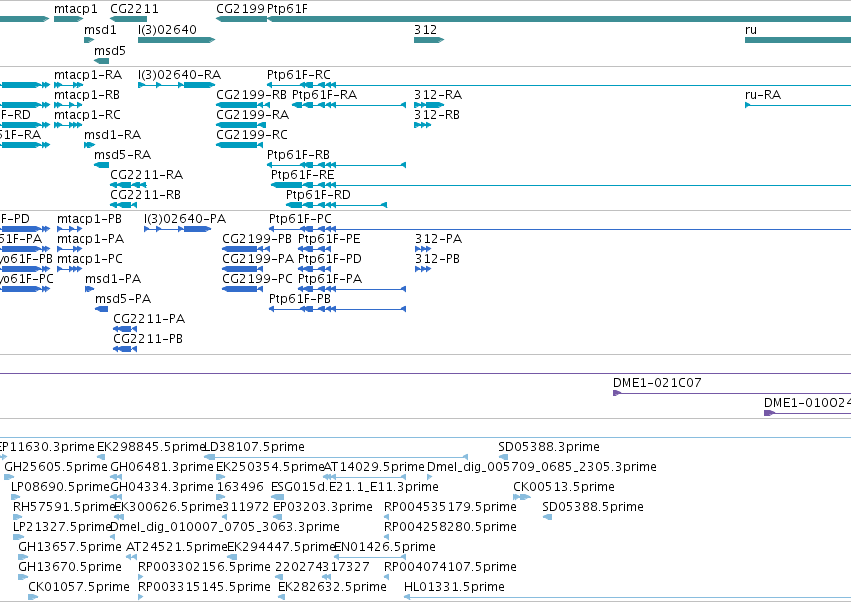Click the 'mtacp1-PB' protein label
The image size is (851, 602).
pyautogui.click(x=90, y=218)
